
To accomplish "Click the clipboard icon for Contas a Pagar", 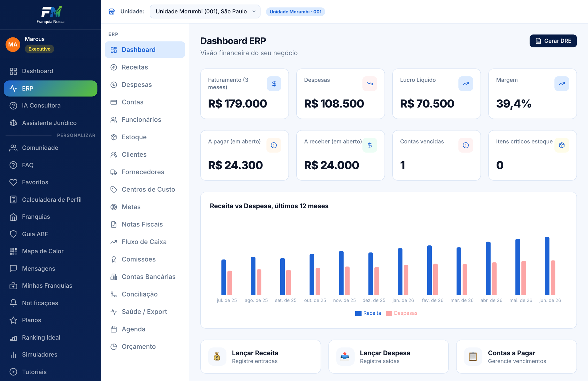I will [473, 356].
